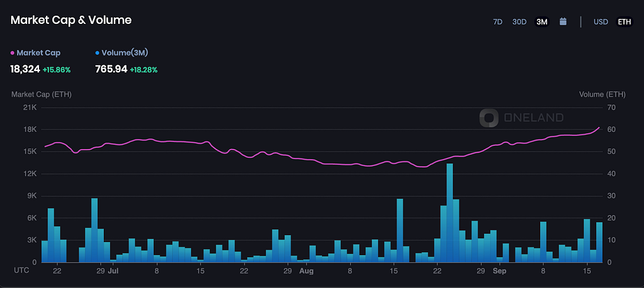This screenshot has height=288, width=644.
Task: Open the calendar date range picker
Action: pos(563,22)
